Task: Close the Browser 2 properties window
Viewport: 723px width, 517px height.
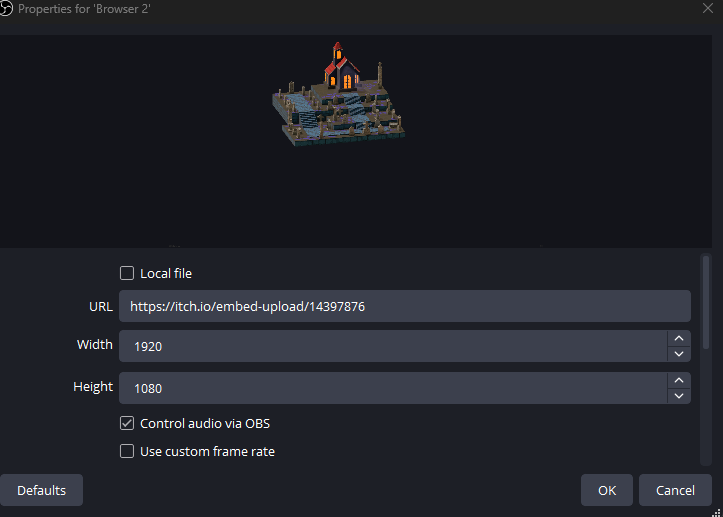Action: [x=708, y=8]
